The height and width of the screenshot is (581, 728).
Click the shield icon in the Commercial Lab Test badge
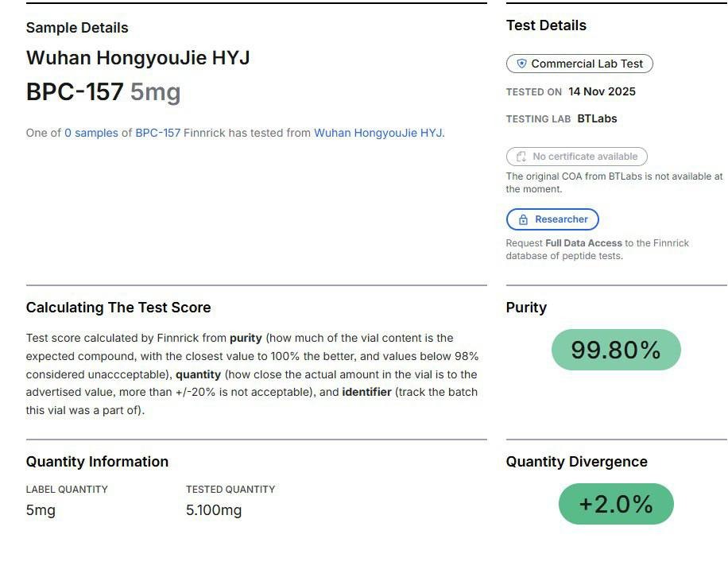521,64
